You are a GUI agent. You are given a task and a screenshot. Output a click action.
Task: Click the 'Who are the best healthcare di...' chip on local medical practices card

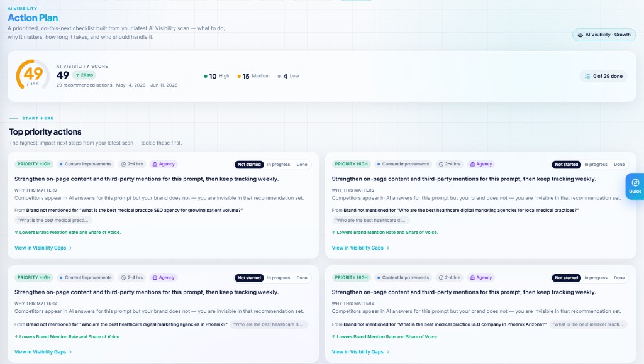[370, 221]
